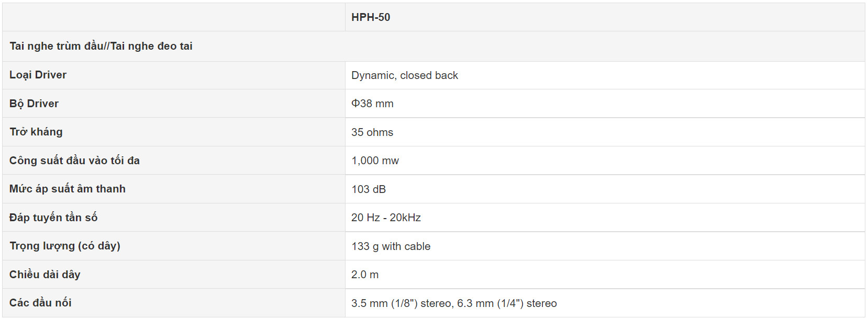Click the 20 Hz - 20kHz value
The height and width of the screenshot is (319, 868).
pyautogui.click(x=386, y=218)
